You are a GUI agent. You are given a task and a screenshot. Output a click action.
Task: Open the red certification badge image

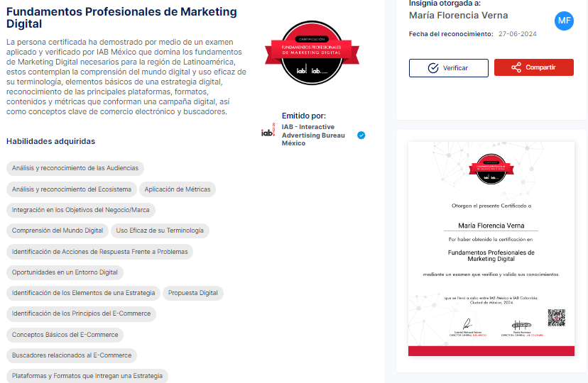pyautogui.click(x=312, y=52)
